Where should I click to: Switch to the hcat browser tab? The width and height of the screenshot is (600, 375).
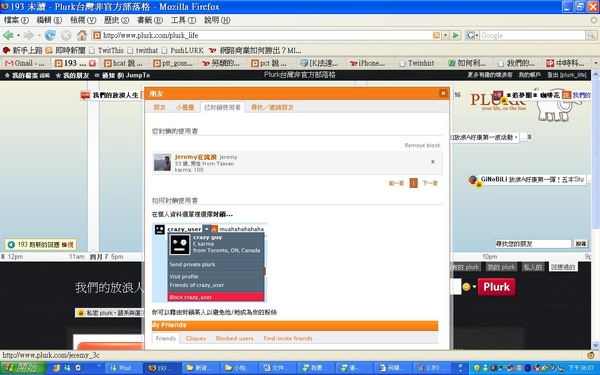click(x=123, y=63)
